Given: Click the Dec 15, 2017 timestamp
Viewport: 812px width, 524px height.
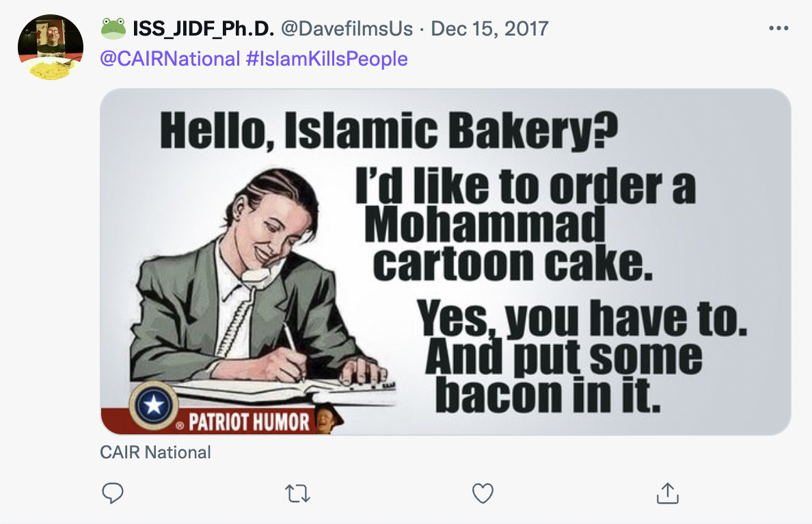Looking at the screenshot, I should (x=489, y=29).
